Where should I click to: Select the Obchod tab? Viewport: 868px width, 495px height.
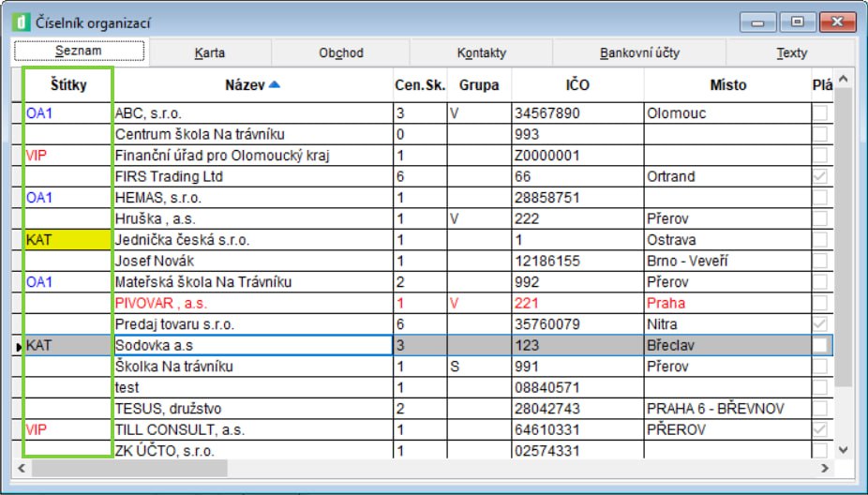click(x=340, y=52)
